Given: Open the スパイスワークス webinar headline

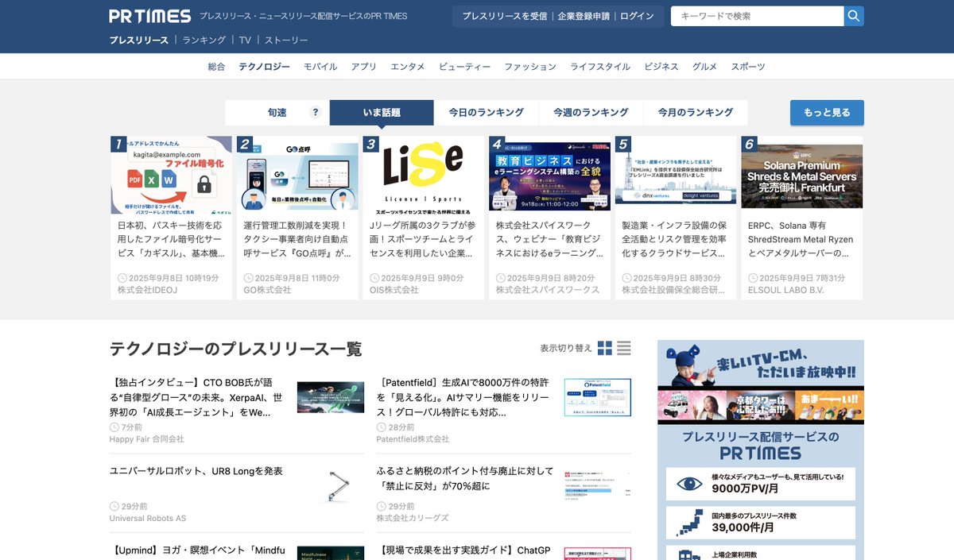Looking at the screenshot, I should pyautogui.click(x=549, y=240).
